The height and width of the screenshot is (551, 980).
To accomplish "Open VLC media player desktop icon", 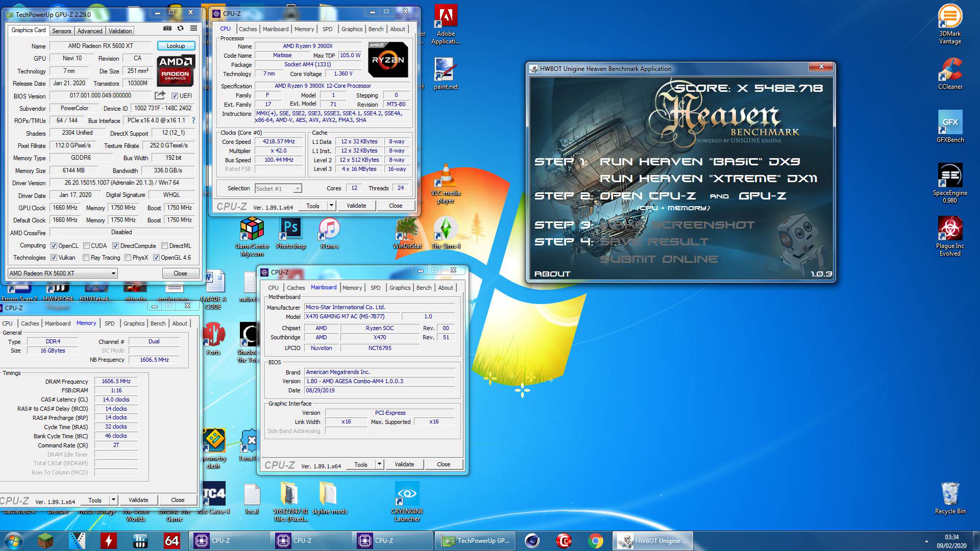I will [x=446, y=184].
